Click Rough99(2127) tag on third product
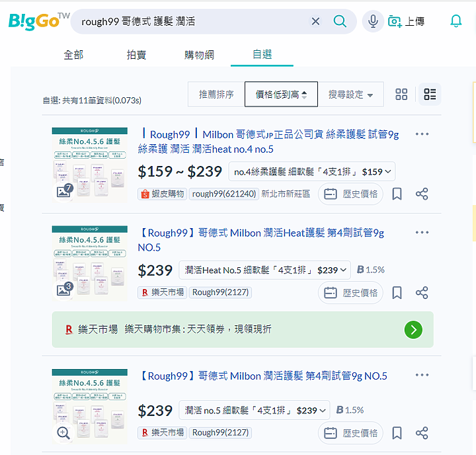Image resolution: width=476 pixels, height=455 pixels. tap(220, 433)
